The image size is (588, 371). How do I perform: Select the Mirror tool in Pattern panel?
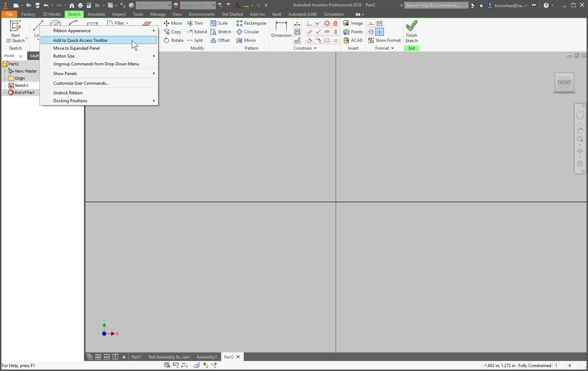(246, 40)
